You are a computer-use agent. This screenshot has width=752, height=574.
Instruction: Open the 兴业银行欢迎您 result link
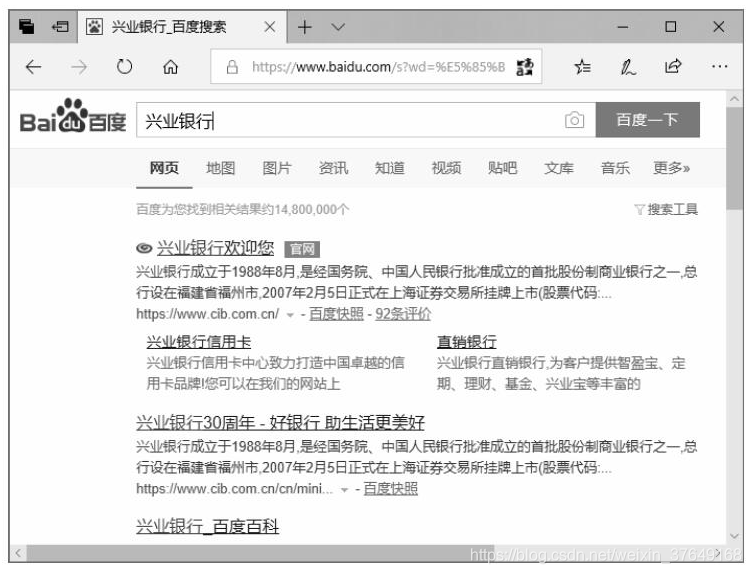[215, 248]
